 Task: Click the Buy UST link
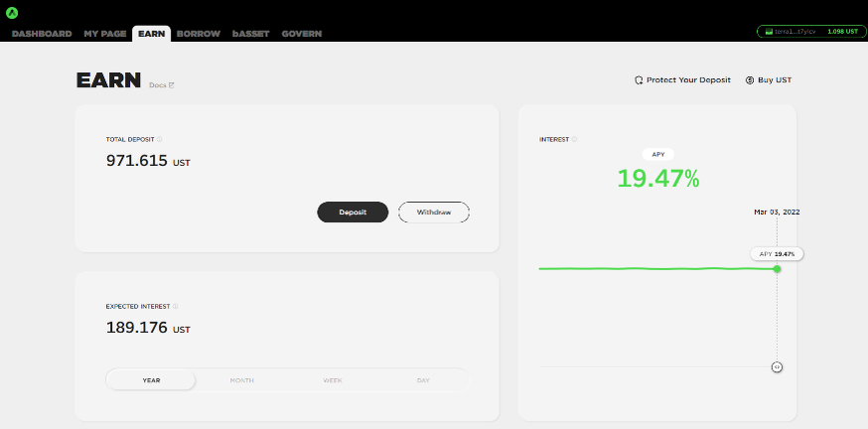click(x=769, y=80)
